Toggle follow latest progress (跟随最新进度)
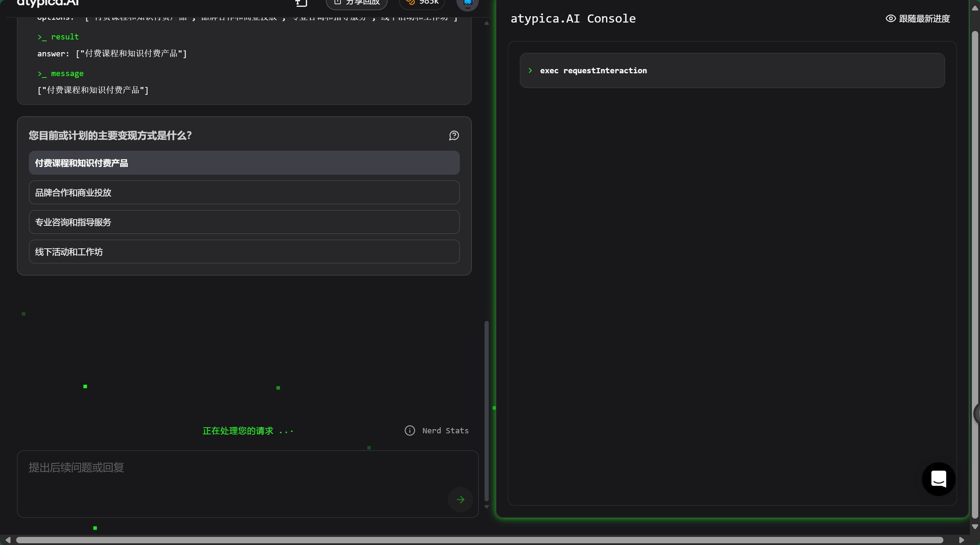980x545 pixels. tap(918, 19)
